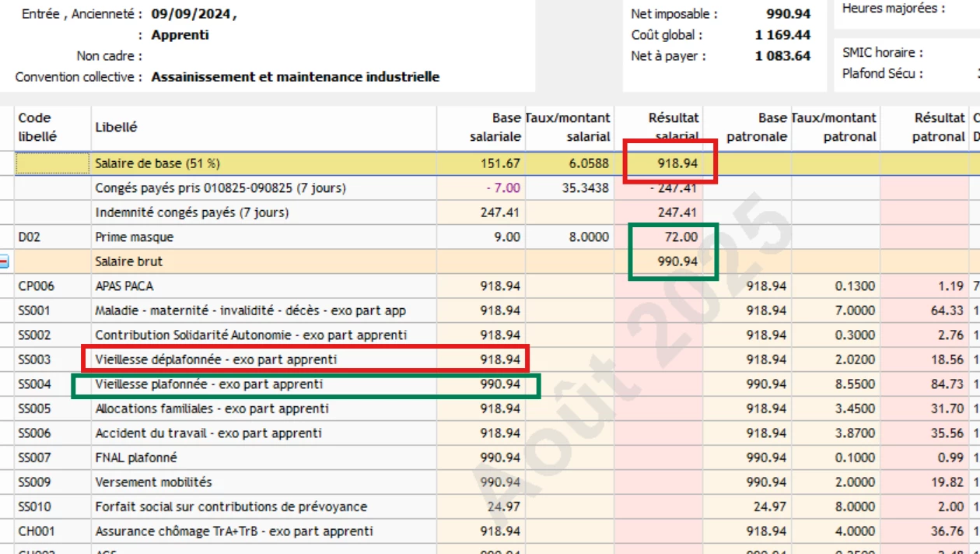Select 'Contribution Solidarité Autonomie - exo part apprenti' label
The height and width of the screenshot is (554, 980).
(x=251, y=335)
